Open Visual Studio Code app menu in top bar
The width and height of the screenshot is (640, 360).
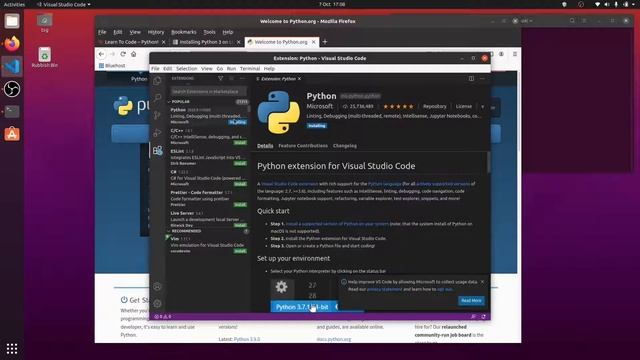64,4
